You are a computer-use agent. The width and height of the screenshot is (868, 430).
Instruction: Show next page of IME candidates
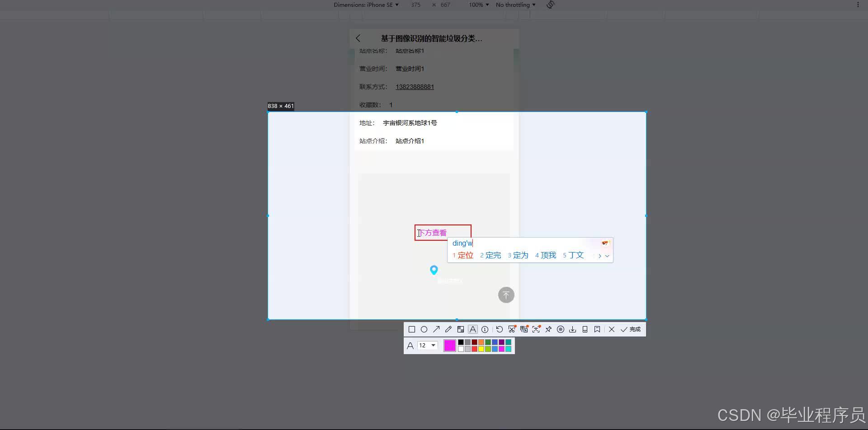(x=600, y=256)
